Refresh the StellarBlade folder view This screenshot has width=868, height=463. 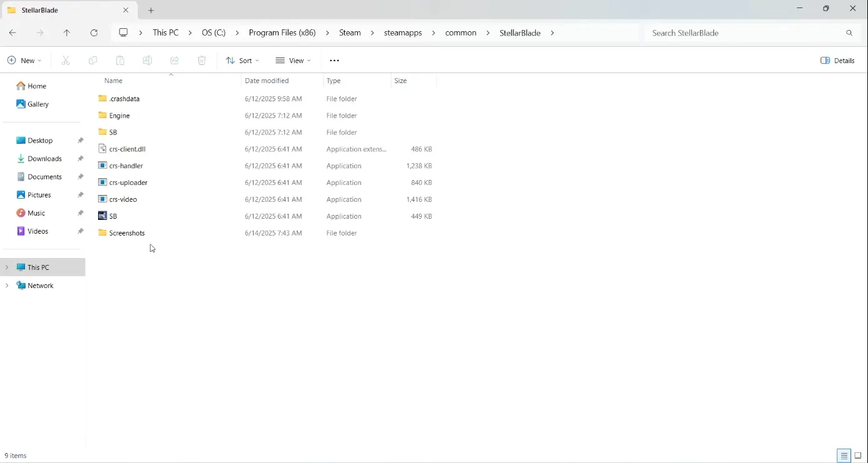coord(94,32)
